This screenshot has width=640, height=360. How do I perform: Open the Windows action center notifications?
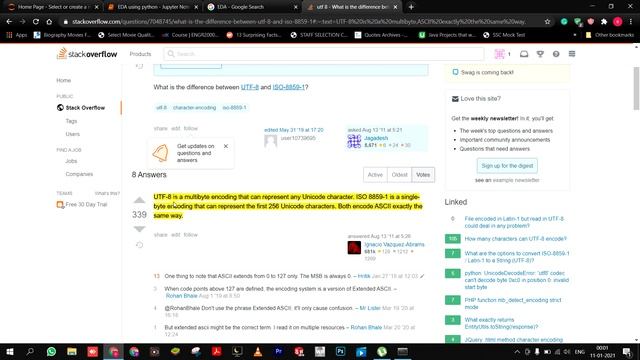pyautogui.click(x=627, y=351)
